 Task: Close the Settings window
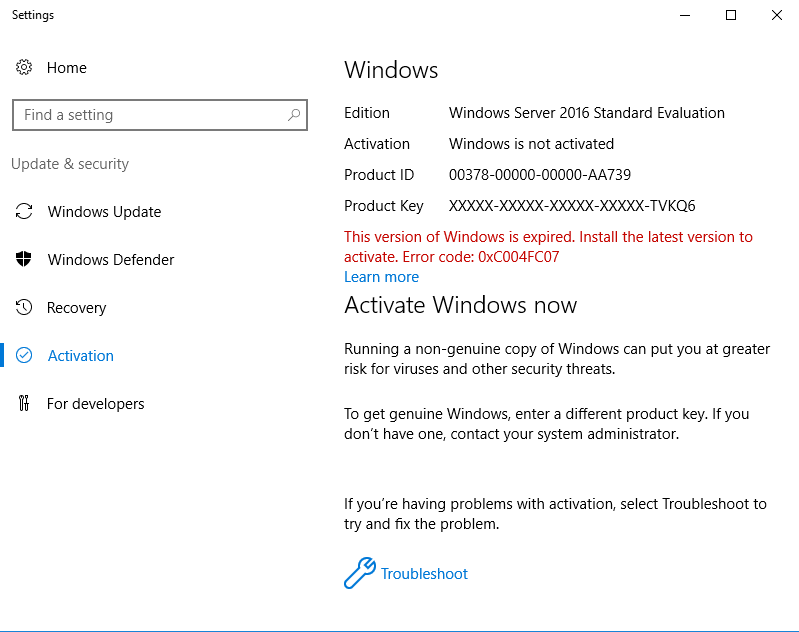click(x=777, y=15)
